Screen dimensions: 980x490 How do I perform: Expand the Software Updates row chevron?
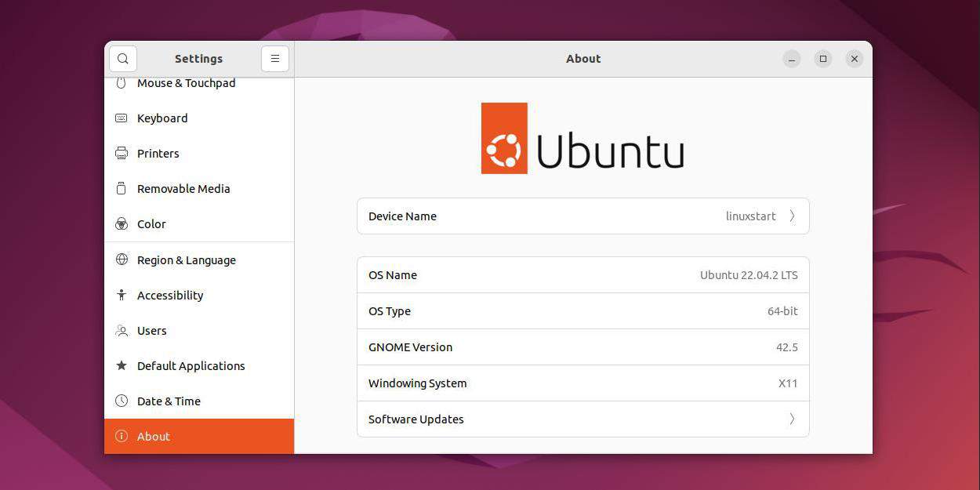tap(792, 419)
